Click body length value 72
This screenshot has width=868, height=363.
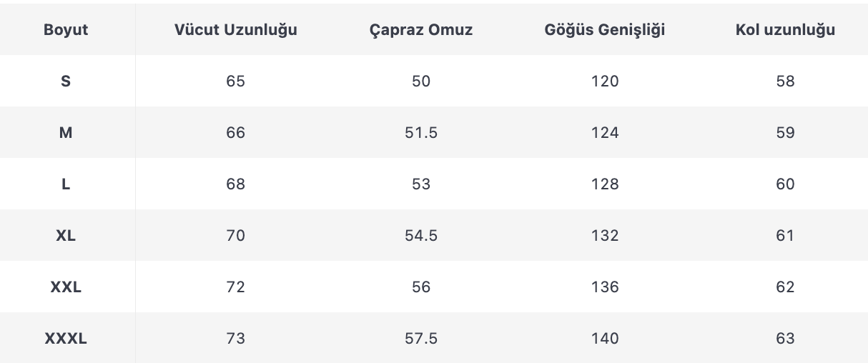point(235,287)
